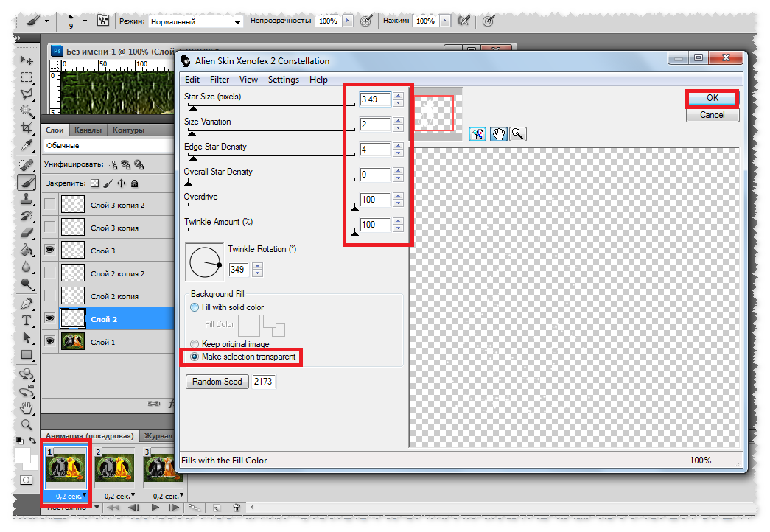Toggle the preview-original icon in Constellation dialog

(477, 133)
